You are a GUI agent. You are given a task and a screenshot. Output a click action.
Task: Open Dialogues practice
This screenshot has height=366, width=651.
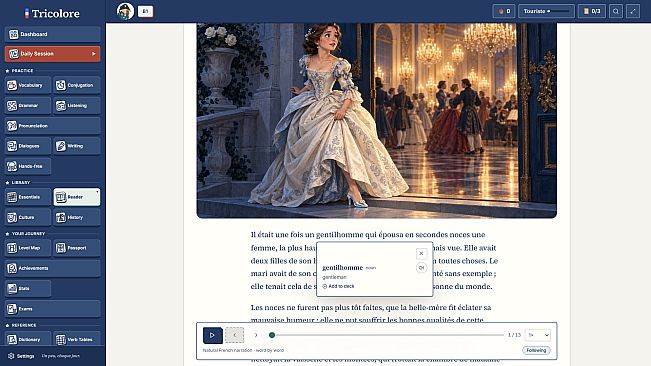pyautogui.click(x=28, y=146)
